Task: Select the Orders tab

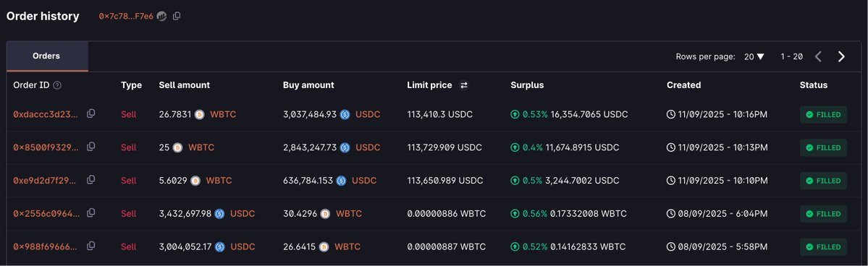Action: [47, 56]
